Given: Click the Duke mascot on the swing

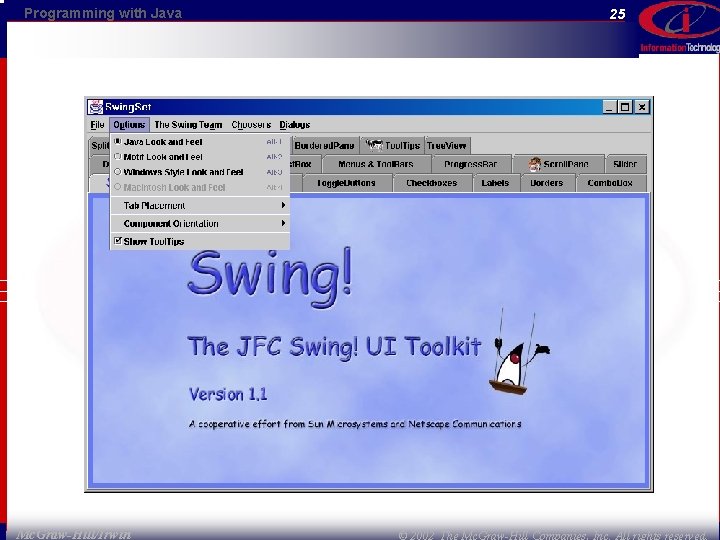Looking at the screenshot, I should pos(520,353).
